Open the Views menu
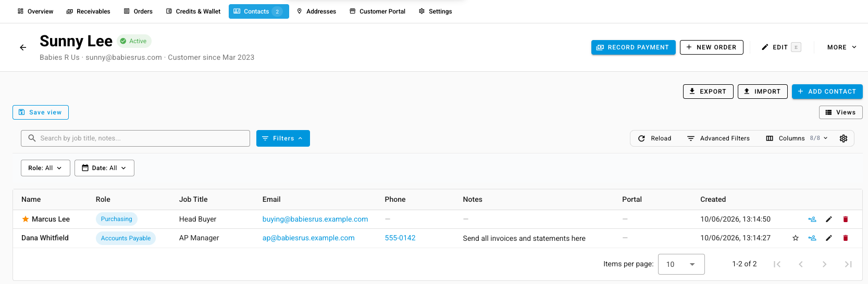The height and width of the screenshot is (284, 868). 840,112
